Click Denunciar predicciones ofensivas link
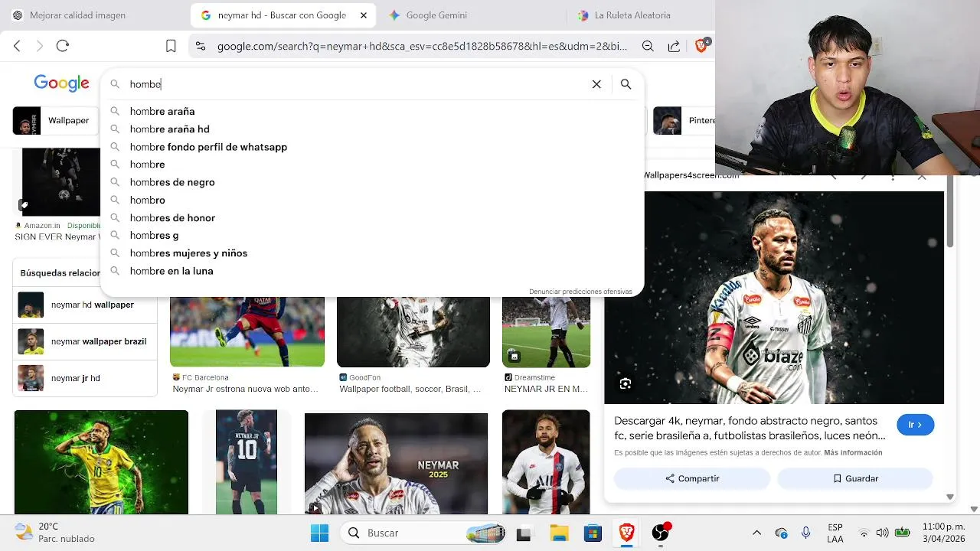980x551 pixels. click(x=580, y=292)
